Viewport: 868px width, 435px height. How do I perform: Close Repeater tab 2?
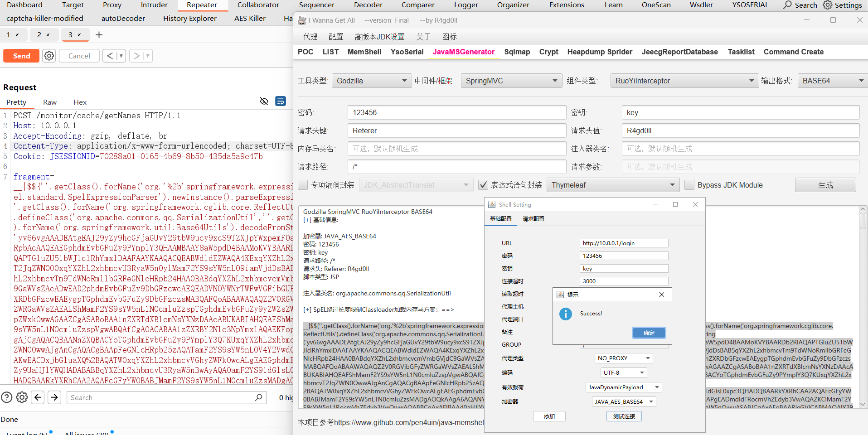coord(48,35)
